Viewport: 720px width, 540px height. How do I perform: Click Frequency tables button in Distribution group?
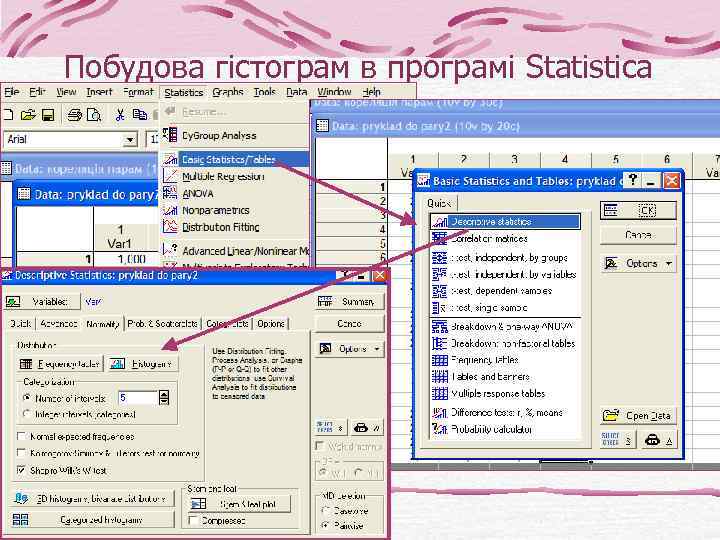pyautogui.click(x=60, y=364)
